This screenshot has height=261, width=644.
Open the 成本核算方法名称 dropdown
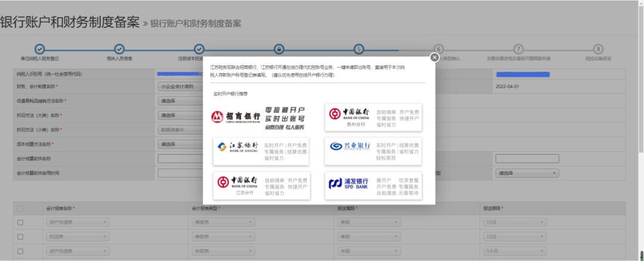pyautogui.click(x=180, y=144)
